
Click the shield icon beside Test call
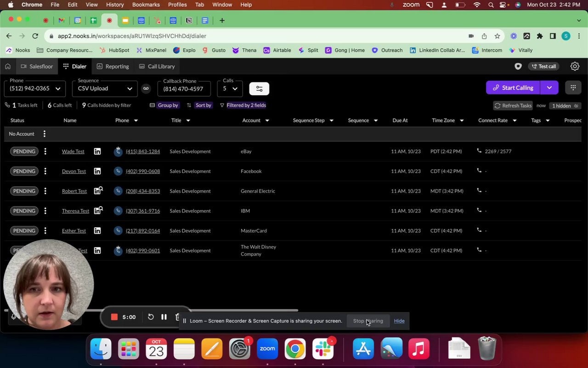click(518, 66)
